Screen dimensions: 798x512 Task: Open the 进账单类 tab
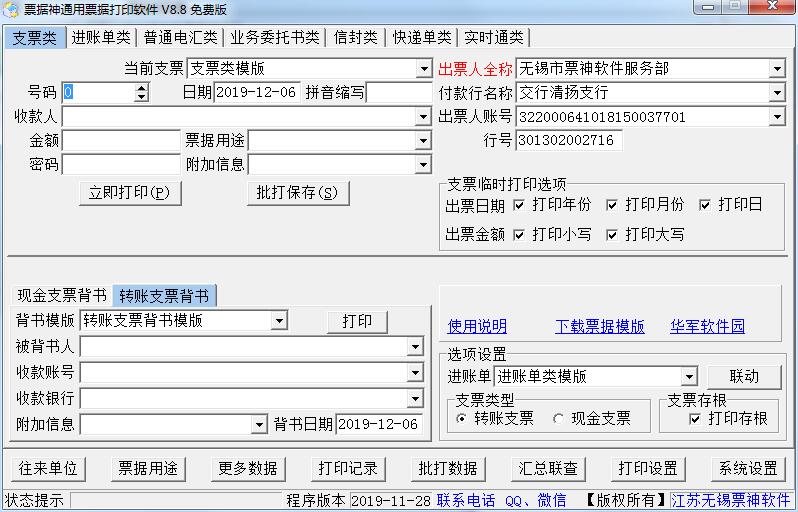[101, 38]
